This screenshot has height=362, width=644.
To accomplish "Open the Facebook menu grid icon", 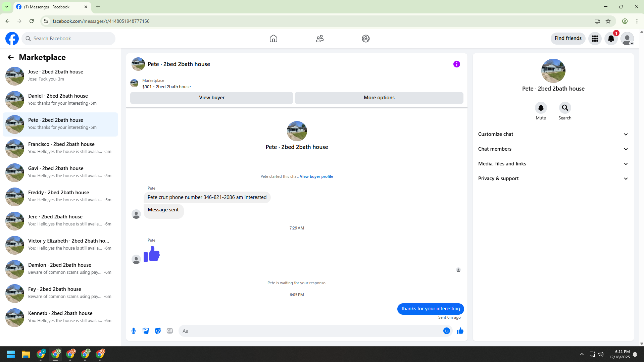I will (x=595, y=39).
